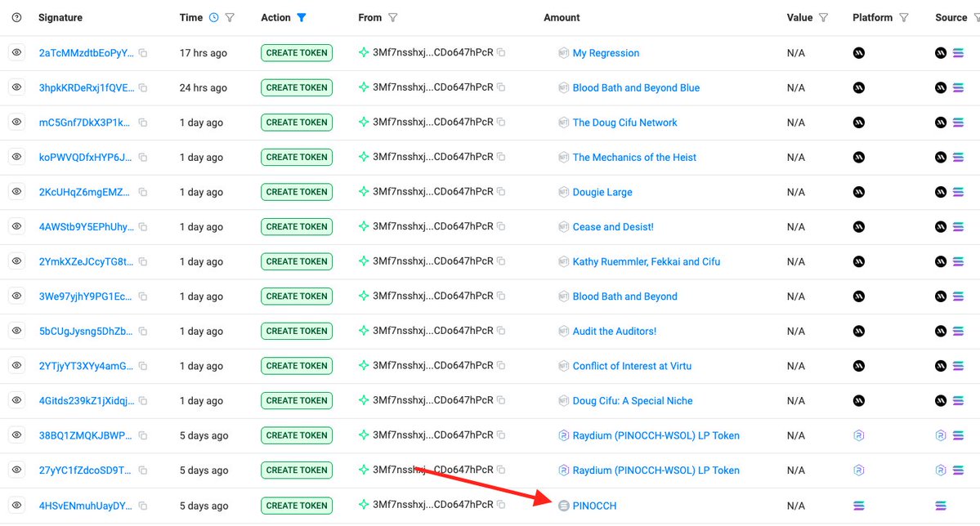The width and height of the screenshot is (980, 526).
Task: Open My Regression token link
Action: pyautogui.click(x=606, y=53)
